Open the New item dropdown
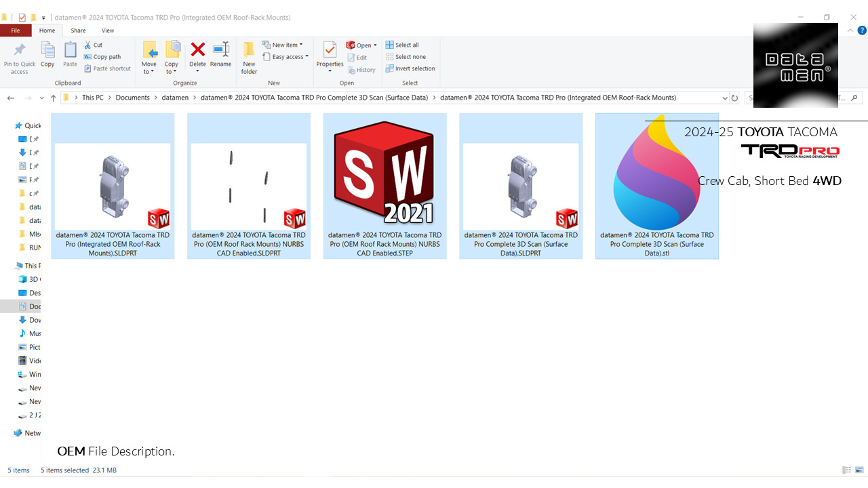868x488 pixels. (x=283, y=45)
